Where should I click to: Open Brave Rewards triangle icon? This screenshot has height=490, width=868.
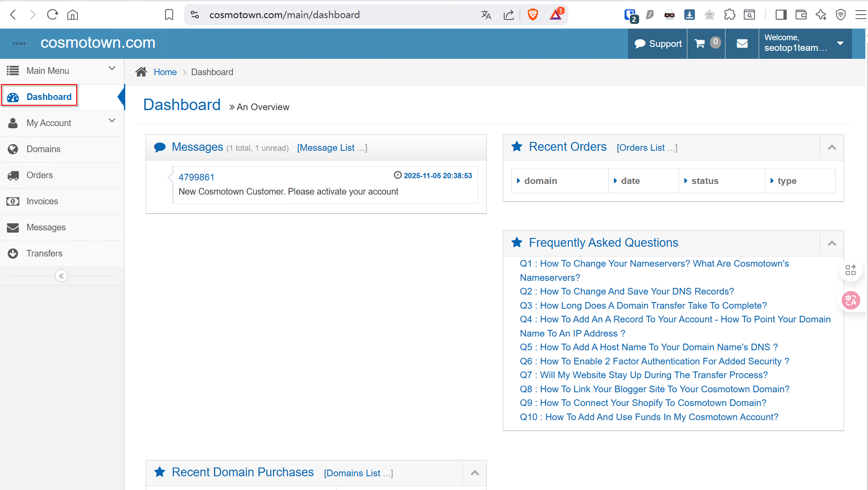coord(556,15)
